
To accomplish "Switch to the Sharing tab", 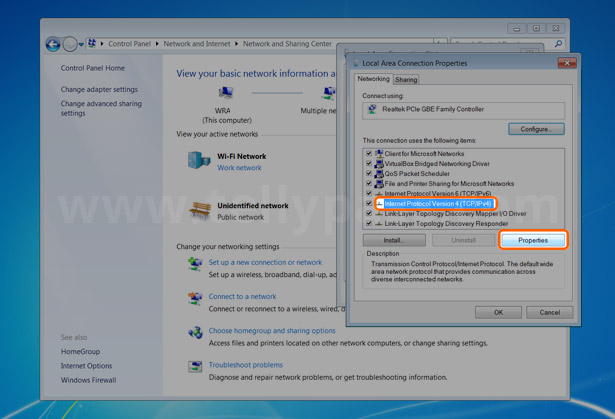I will (x=406, y=80).
